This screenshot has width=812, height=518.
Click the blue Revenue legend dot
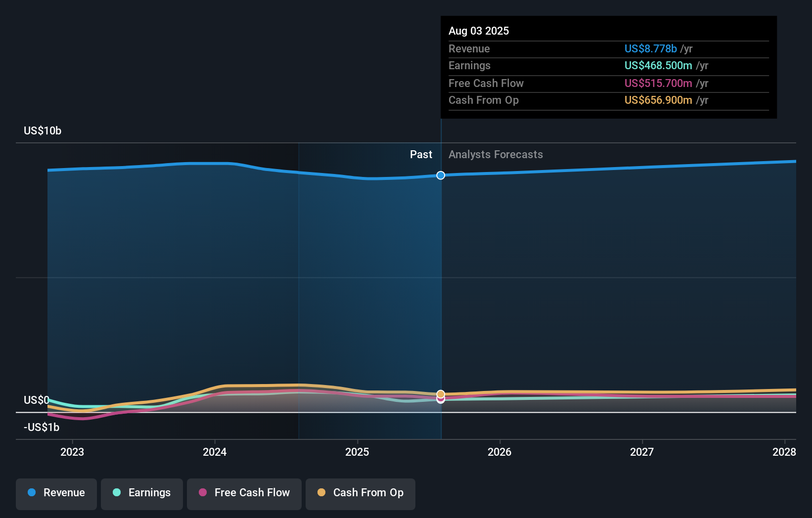point(32,492)
